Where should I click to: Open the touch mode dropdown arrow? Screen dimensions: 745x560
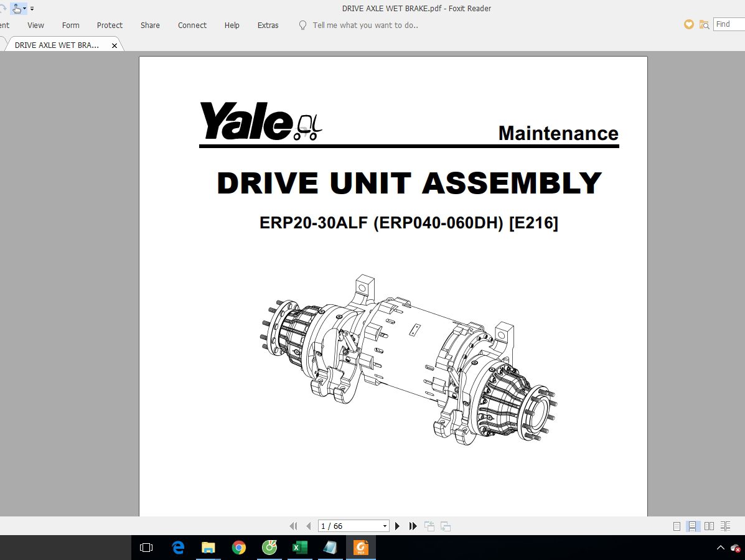pos(25,8)
